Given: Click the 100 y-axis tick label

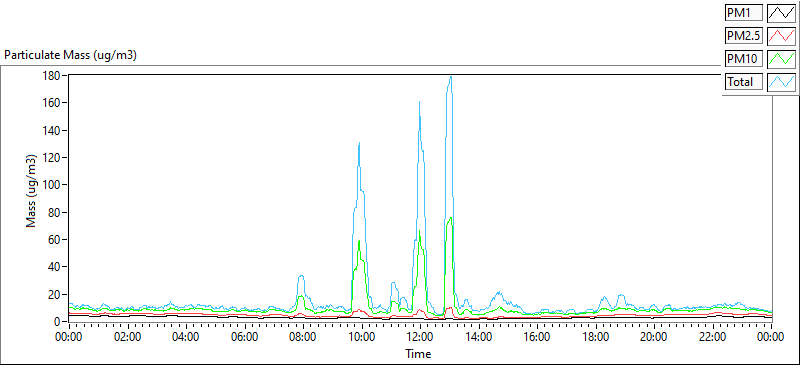Looking at the screenshot, I should pos(54,185).
